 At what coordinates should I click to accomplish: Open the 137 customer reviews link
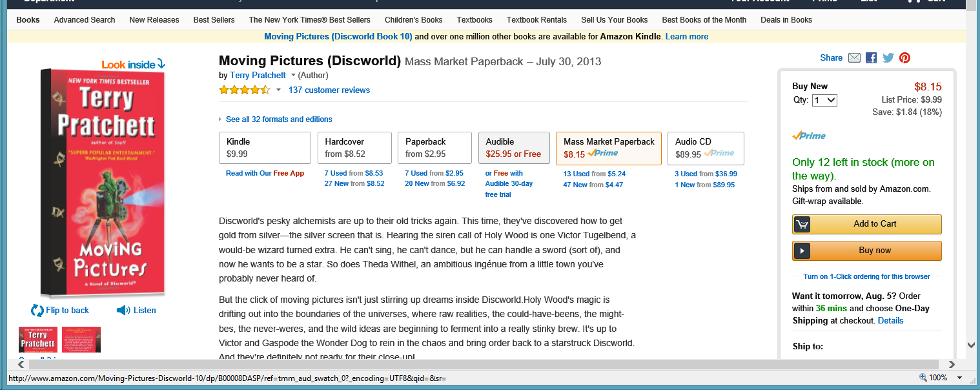click(x=329, y=90)
